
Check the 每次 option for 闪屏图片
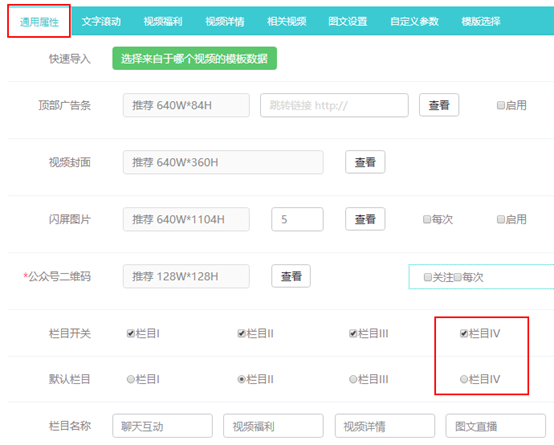(427, 219)
